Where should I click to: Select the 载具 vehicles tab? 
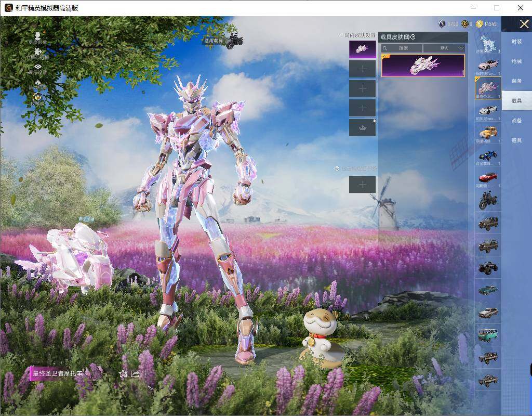(x=517, y=100)
